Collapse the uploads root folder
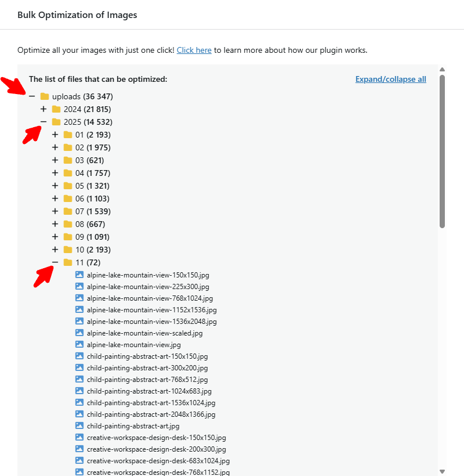The image size is (464, 476). [x=32, y=96]
